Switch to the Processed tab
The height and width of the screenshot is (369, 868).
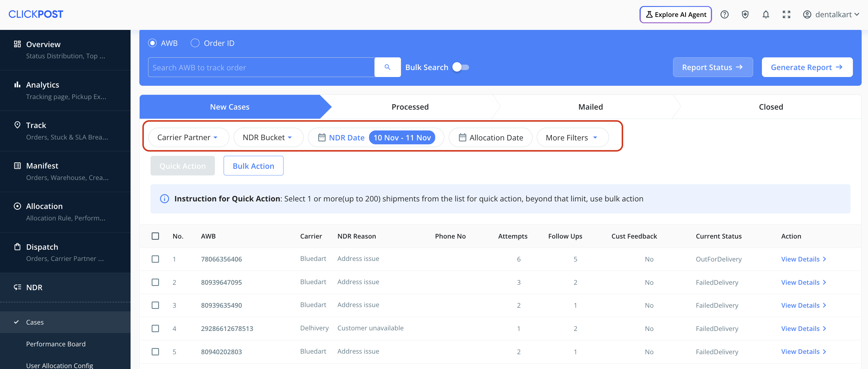(410, 107)
